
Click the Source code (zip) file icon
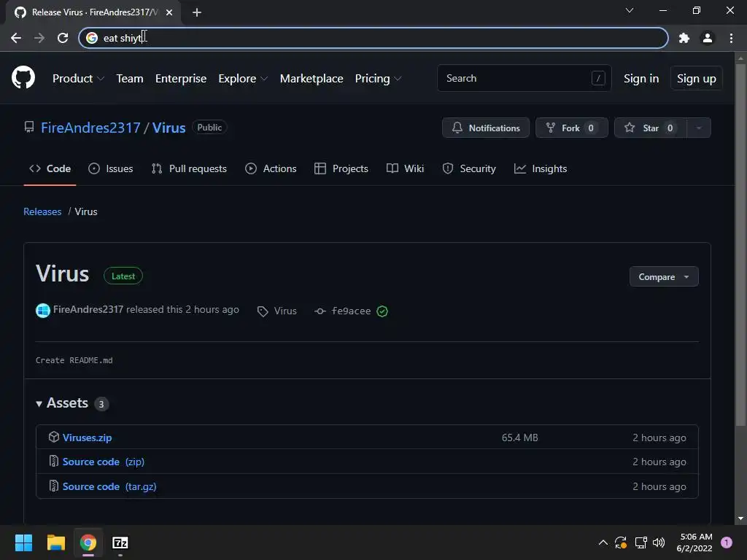[54, 461]
